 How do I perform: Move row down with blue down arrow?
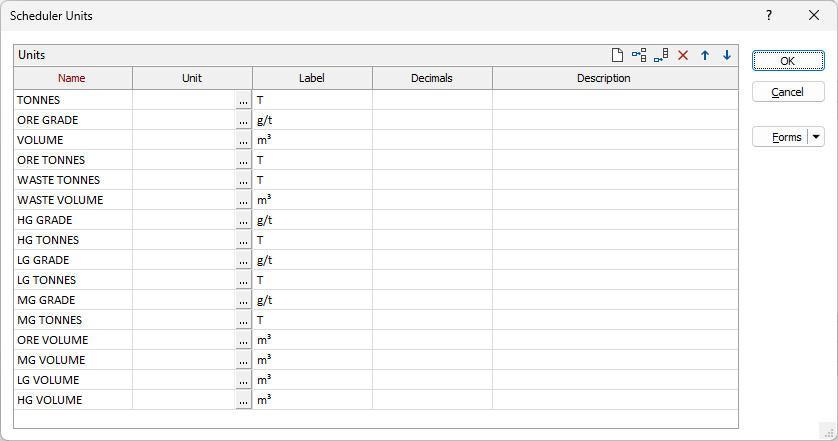pos(727,55)
